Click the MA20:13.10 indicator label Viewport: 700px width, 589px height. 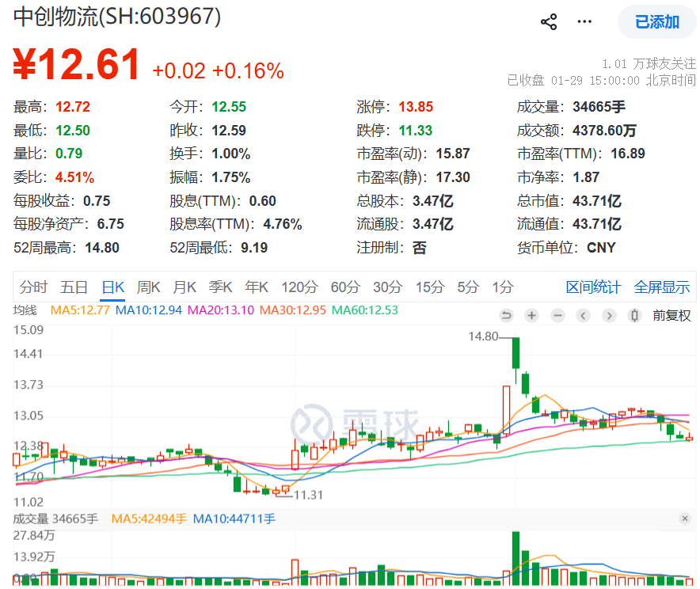tap(221, 310)
